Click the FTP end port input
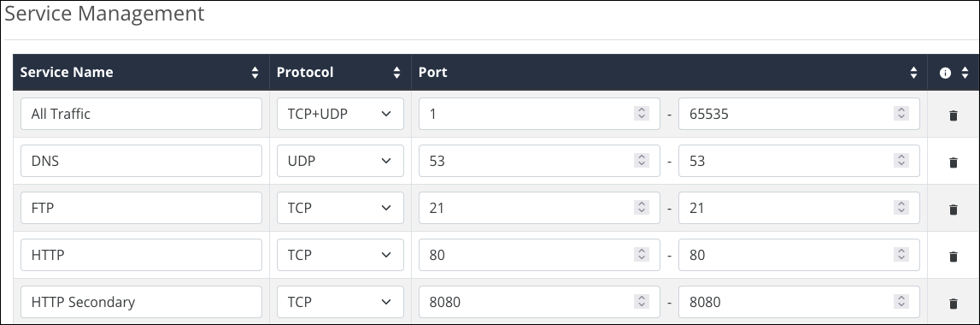 (x=799, y=208)
